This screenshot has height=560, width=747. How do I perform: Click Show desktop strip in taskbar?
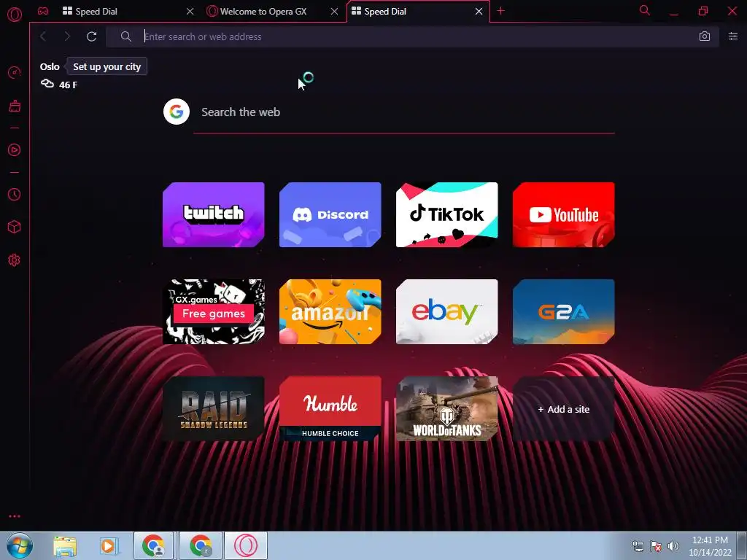(x=742, y=545)
